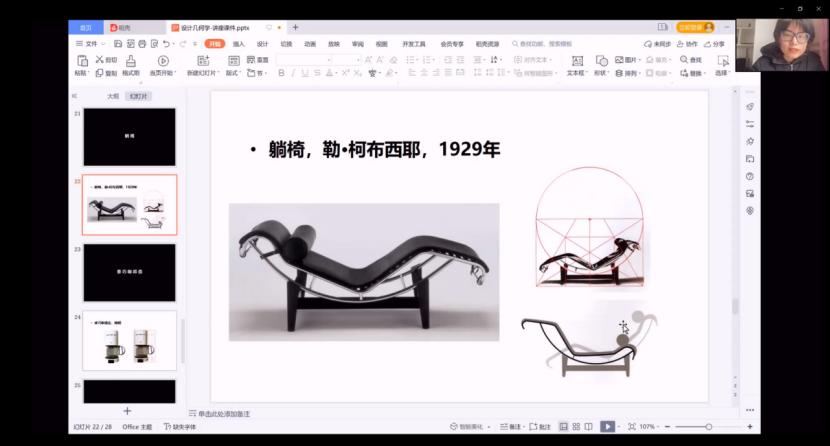Click the Select cursor tool
The width and height of the screenshot is (830, 446).
[x=723, y=61]
